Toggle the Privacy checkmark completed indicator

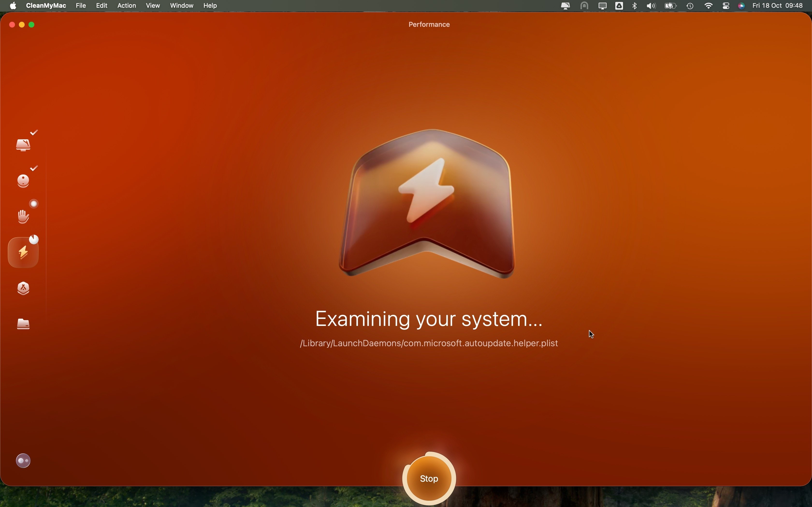tap(33, 168)
